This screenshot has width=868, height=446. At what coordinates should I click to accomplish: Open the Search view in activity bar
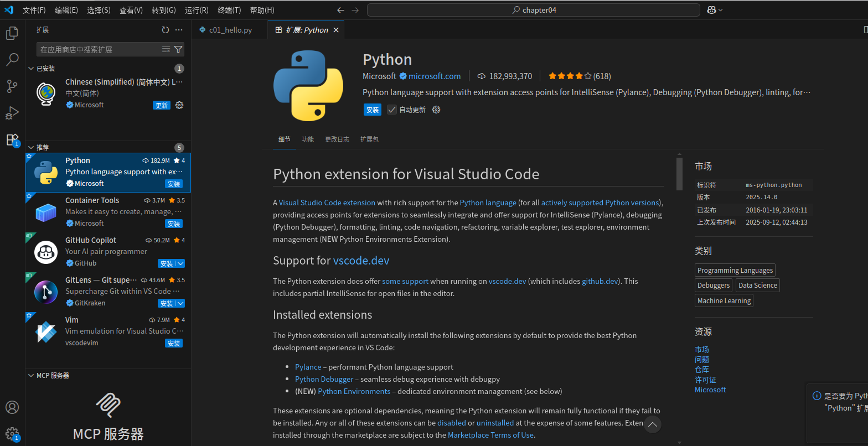(x=12, y=60)
